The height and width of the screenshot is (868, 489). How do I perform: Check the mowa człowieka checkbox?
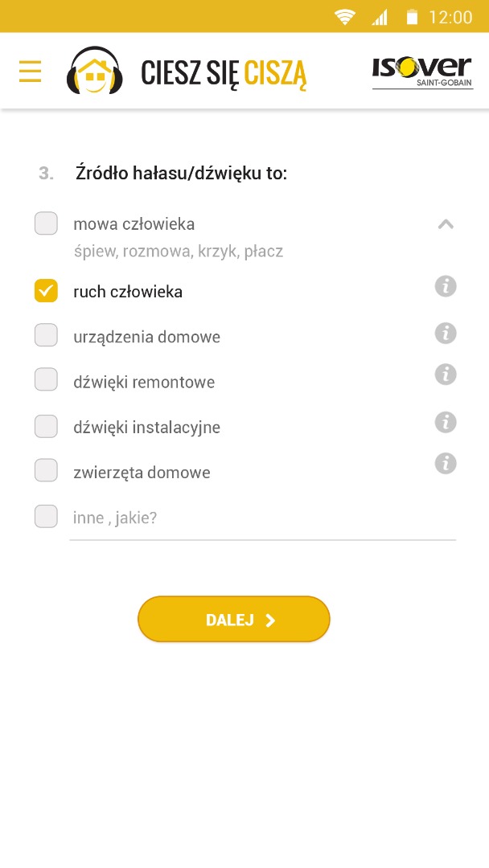point(46,223)
